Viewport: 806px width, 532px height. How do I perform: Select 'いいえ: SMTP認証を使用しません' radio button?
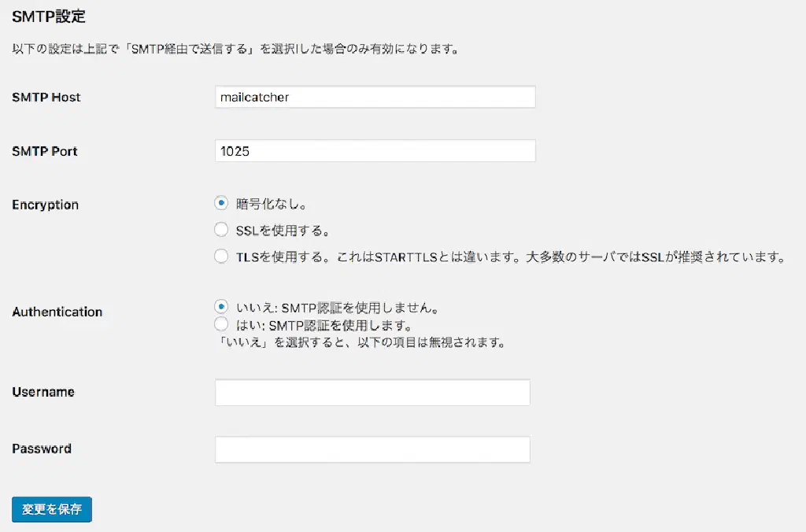(221, 306)
